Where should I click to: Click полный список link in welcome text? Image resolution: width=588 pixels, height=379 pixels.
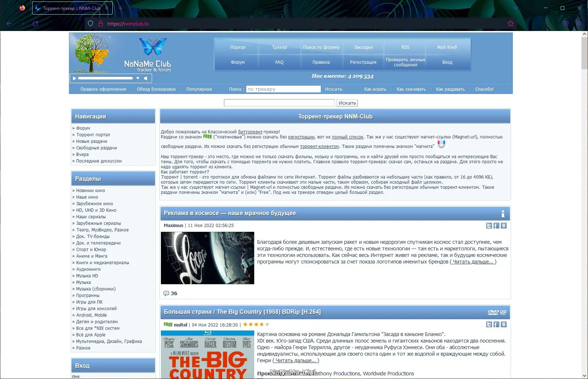(x=348, y=137)
